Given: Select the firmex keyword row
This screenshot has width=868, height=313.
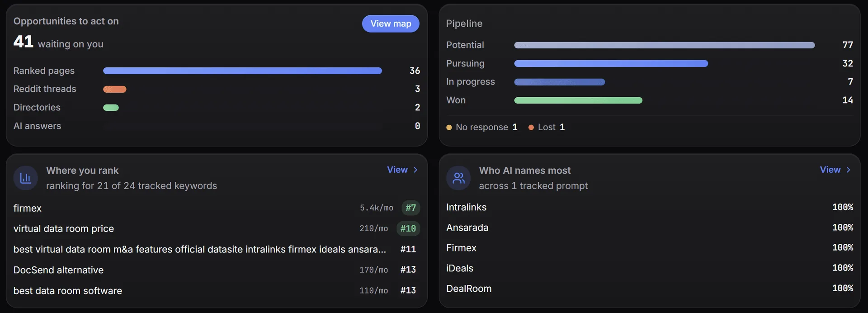Looking at the screenshot, I should pos(217,208).
